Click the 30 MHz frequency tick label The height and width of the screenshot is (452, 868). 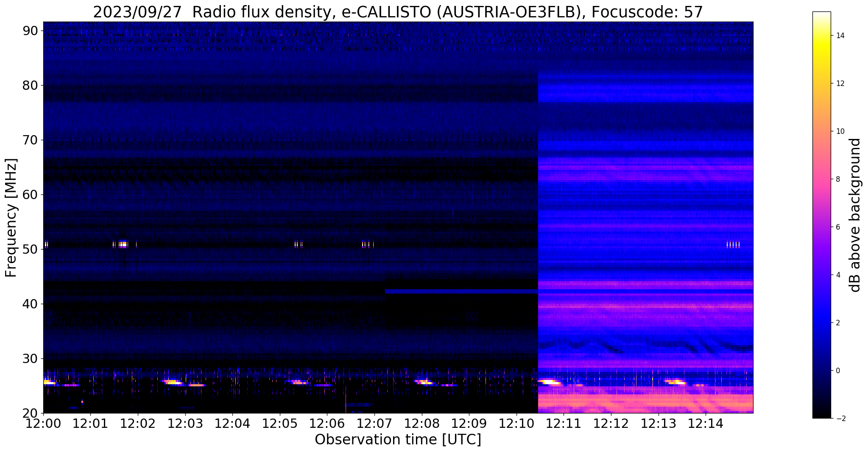31,359
